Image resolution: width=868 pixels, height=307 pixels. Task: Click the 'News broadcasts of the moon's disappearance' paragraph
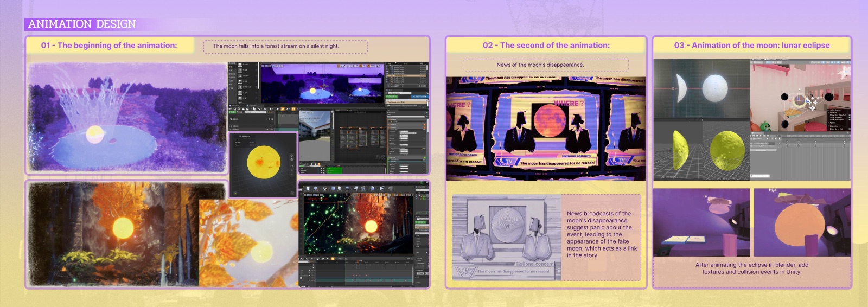(x=602, y=234)
